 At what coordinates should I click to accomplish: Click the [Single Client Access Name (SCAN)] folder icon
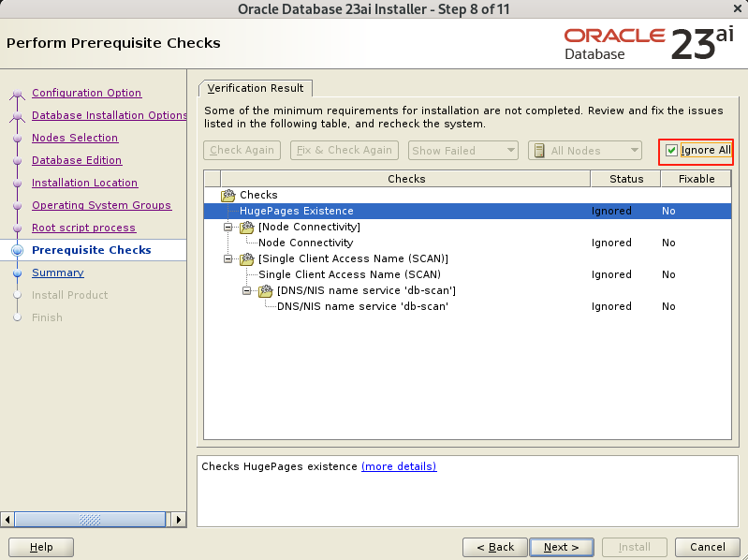[247, 259]
